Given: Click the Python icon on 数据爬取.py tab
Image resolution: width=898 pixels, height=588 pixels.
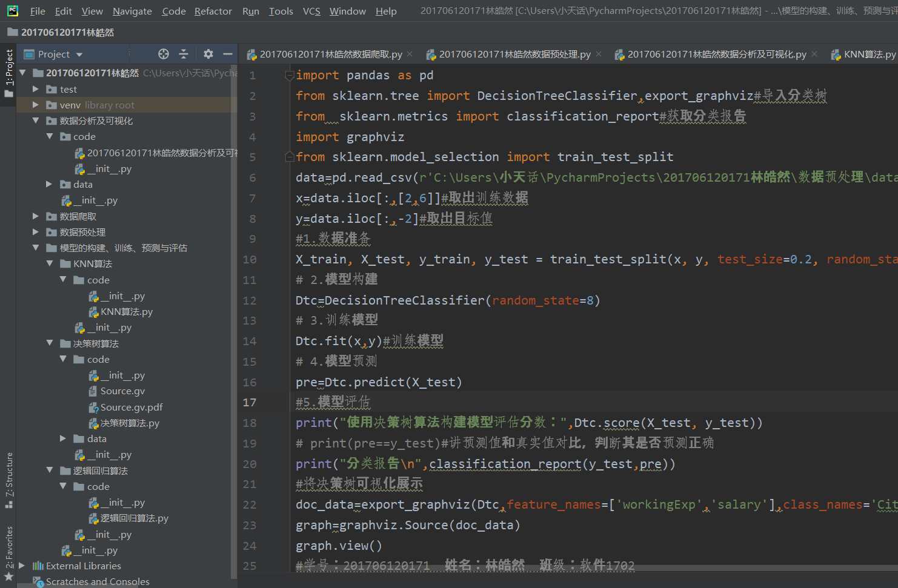Looking at the screenshot, I should click(252, 55).
